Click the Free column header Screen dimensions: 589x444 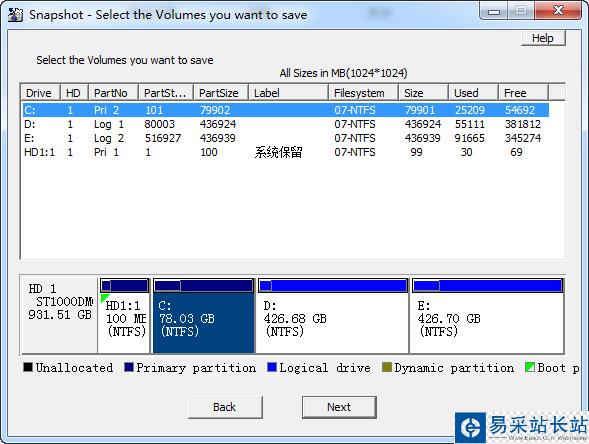[x=523, y=93]
